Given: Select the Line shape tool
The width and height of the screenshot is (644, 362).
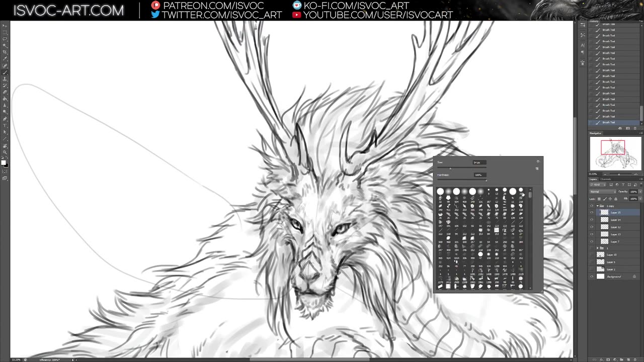Looking at the screenshot, I should click(x=5, y=138).
